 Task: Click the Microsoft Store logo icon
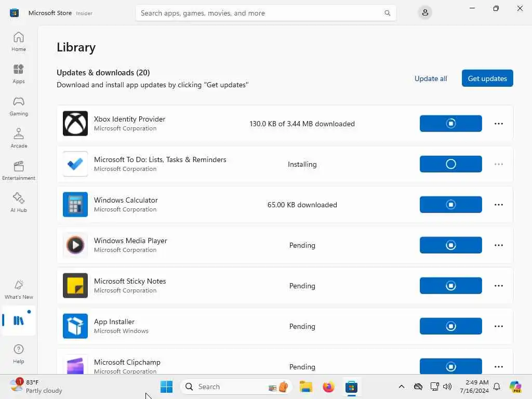click(14, 13)
